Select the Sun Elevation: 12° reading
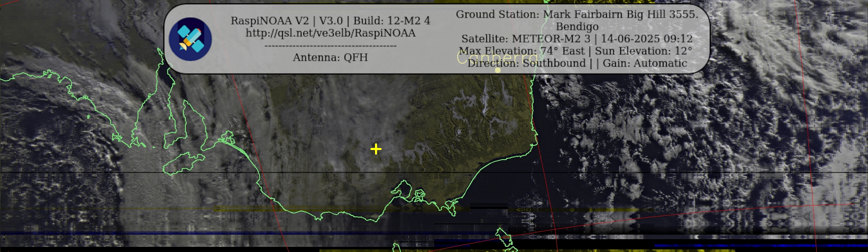868x252 pixels. 643,51
